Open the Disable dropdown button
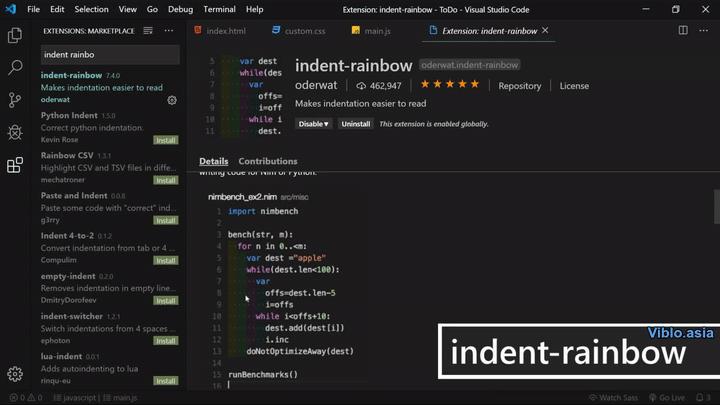Viewport: 720px width, 405px height. [x=314, y=124]
